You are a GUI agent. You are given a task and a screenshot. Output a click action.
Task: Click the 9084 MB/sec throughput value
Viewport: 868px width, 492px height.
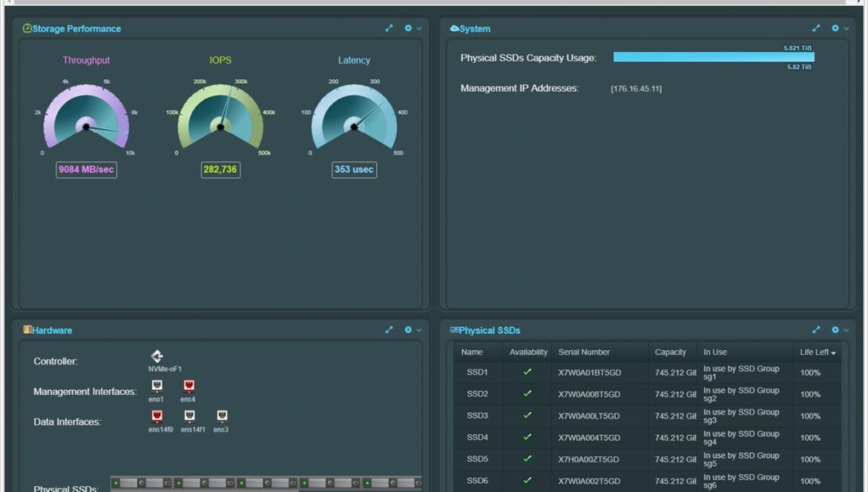click(86, 169)
